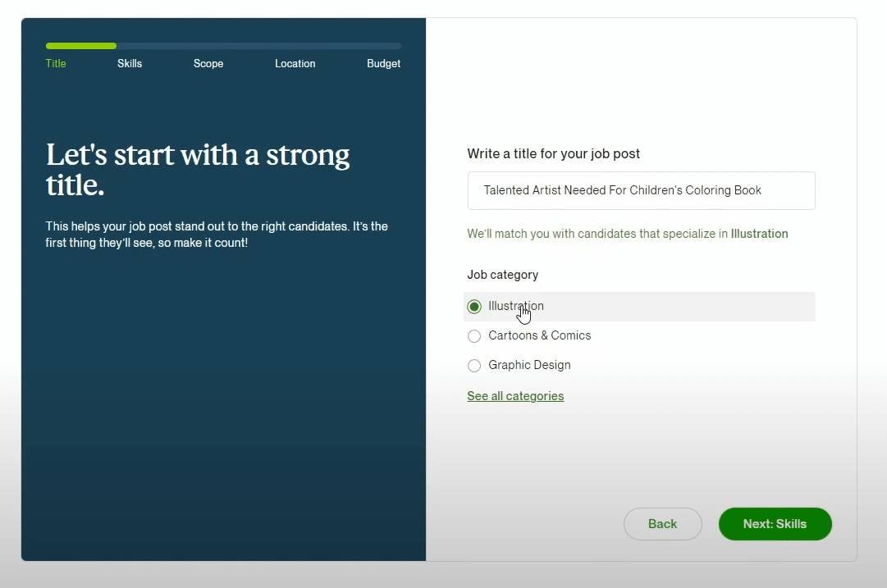Click the "Let's start with a strong title." headline
This screenshot has width=887, height=588.
(x=198, y=170)
